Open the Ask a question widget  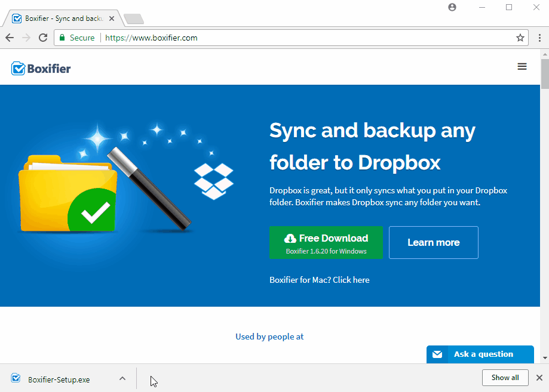(x=480, y=354)
